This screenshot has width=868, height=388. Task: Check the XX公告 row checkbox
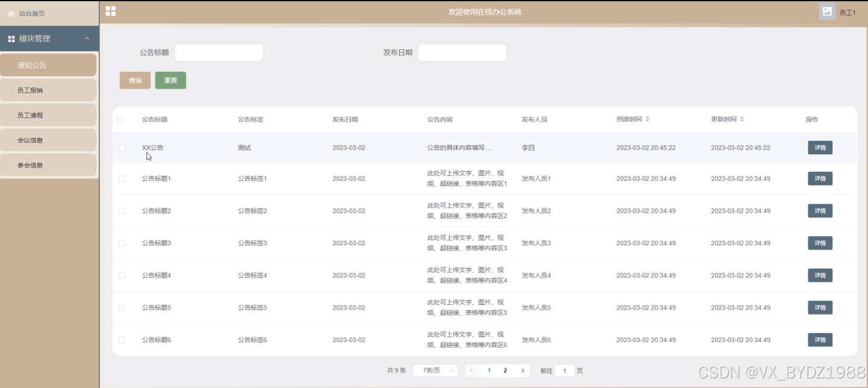(122, 148)
